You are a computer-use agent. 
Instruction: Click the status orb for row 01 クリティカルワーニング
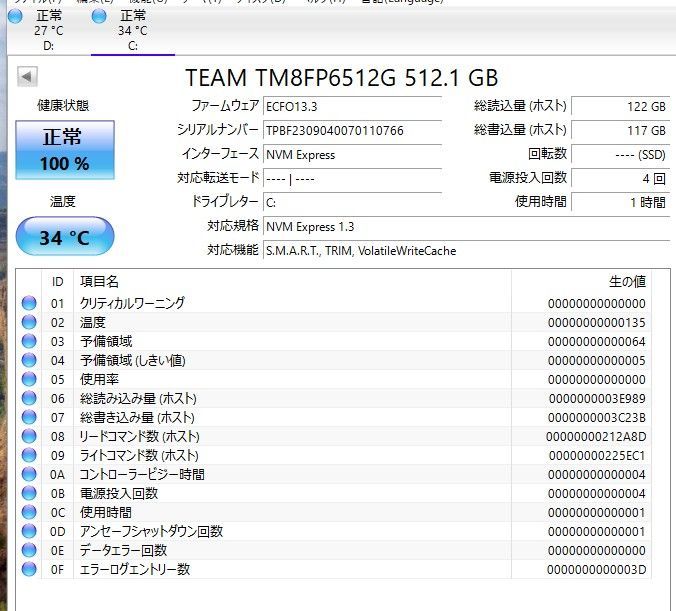29,303
